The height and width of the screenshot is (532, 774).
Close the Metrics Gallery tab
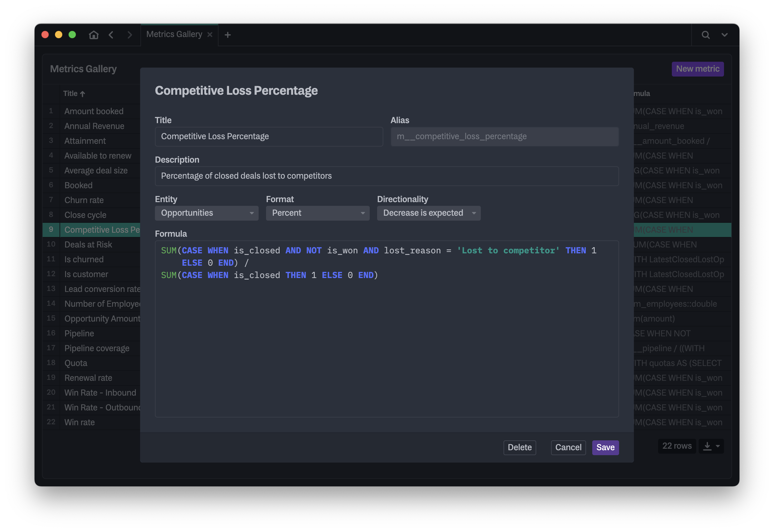click(x=210, y=35)
